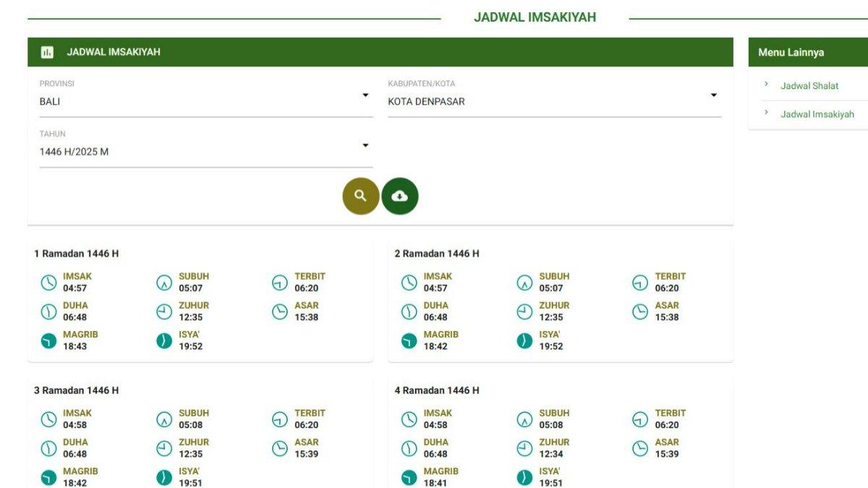The image size is (868, 488).
Task: Open Jadwal Imsakiyah link in side menu
Action: [x=817, y=114]
